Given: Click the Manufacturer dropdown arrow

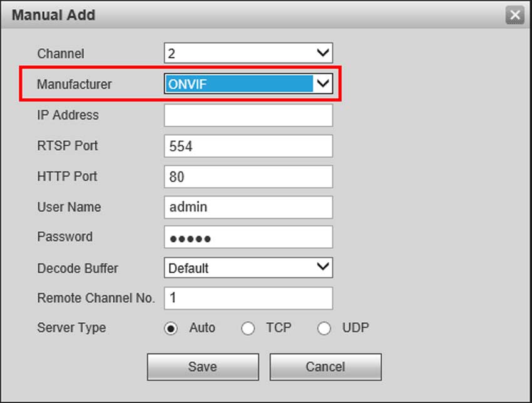Looking at the screenshot, I should click(322, 84).
